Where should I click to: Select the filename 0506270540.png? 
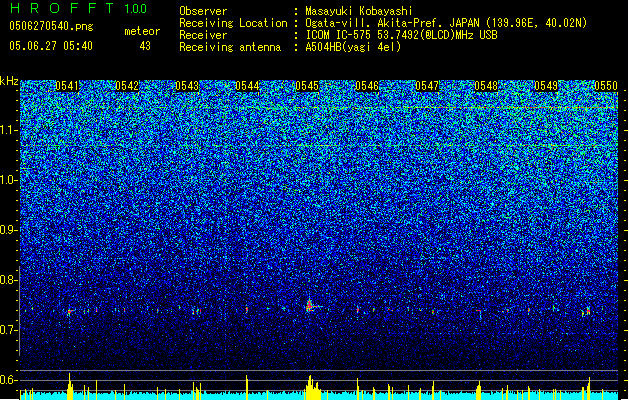(51, 26)
